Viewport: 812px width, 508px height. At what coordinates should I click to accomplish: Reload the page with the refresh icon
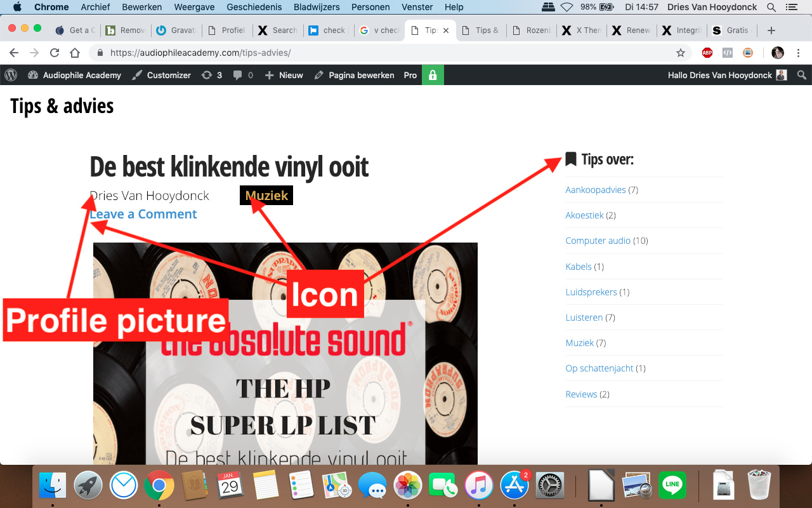55,53
